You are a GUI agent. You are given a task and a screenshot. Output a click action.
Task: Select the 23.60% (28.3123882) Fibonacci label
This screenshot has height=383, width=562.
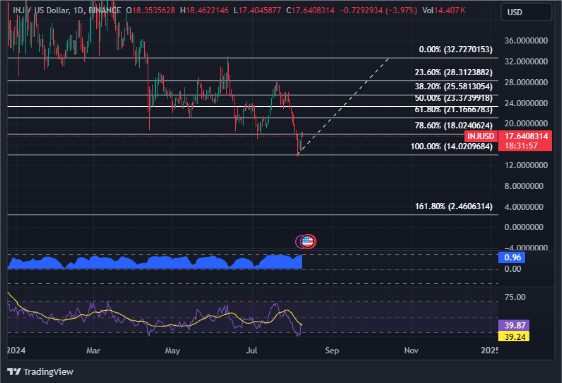(x=453, y=72)
